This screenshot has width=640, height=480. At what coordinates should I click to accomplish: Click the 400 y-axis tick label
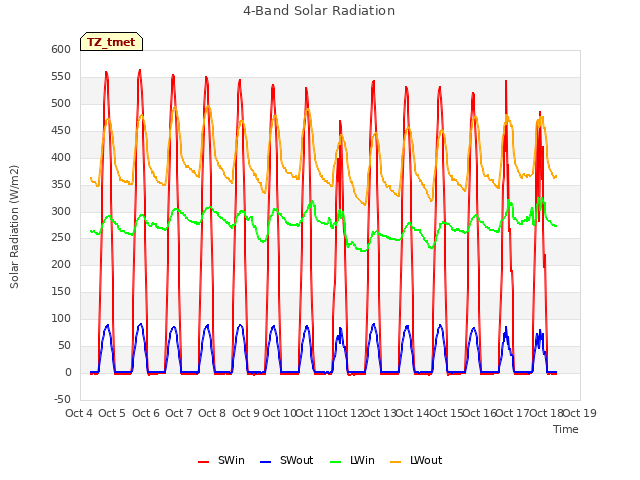61,157
